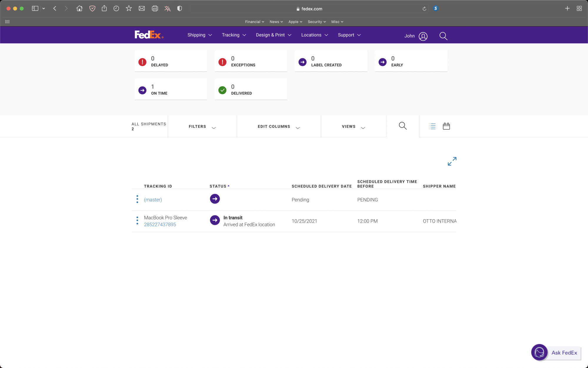Viewport: 588px width, 368px height.
Task: Open the Edit Columns dropdown
Action: (278, 127)
